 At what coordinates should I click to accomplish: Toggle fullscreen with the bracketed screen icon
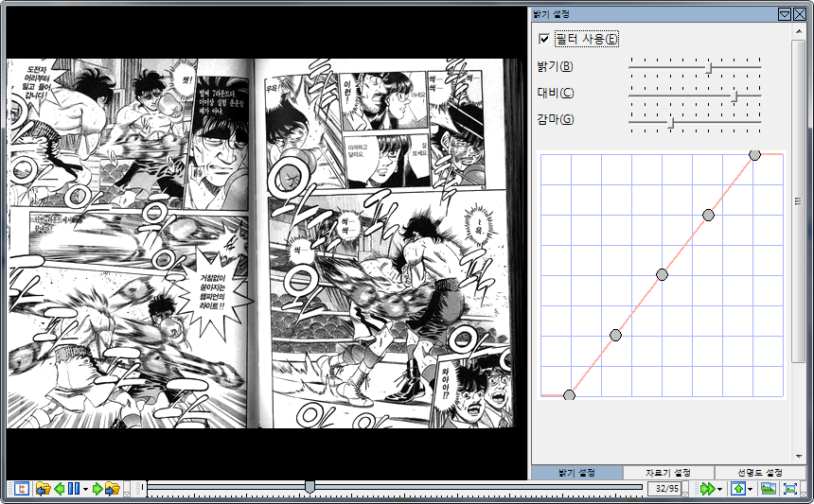[x=790, y=489]
